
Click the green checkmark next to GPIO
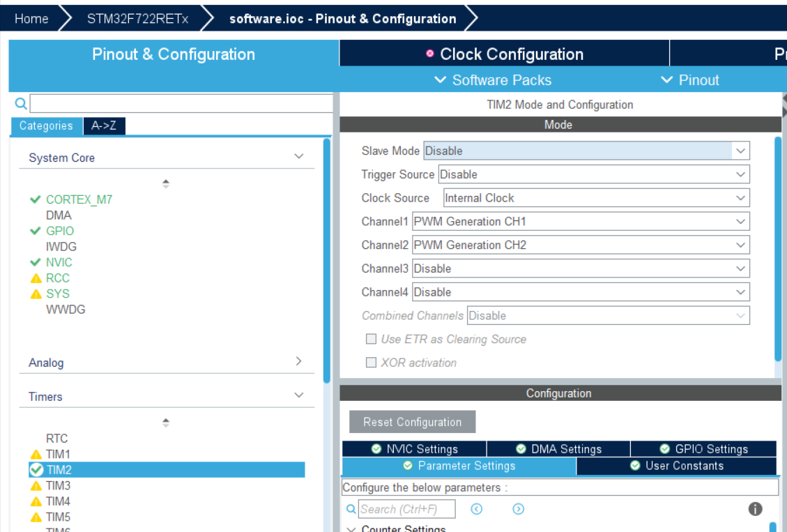[x=35, y=231]
